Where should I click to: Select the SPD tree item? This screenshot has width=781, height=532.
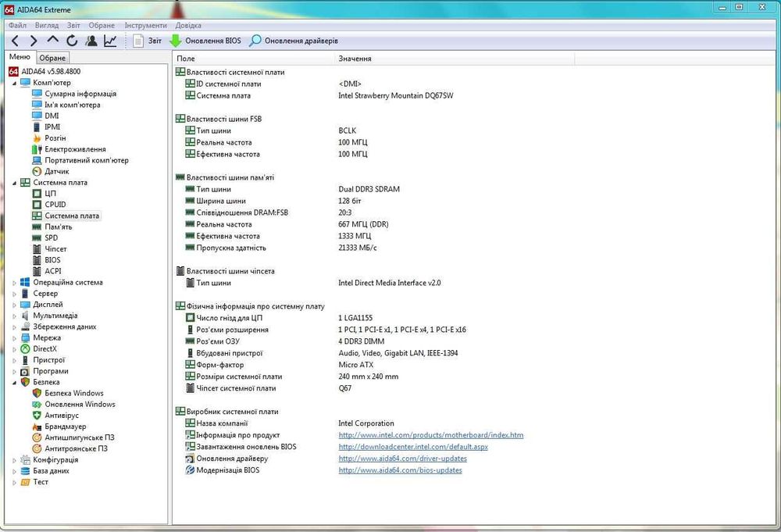click(45, 237)
